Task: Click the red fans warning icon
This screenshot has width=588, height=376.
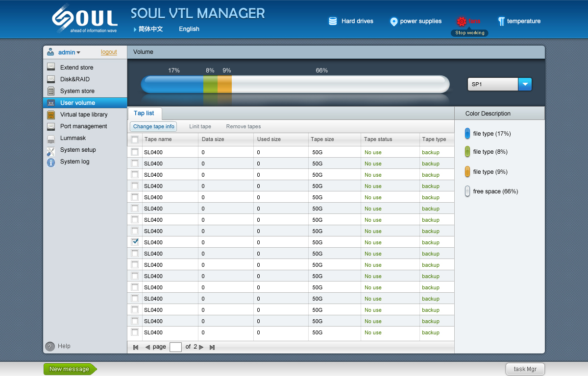Action: (461, 22)
